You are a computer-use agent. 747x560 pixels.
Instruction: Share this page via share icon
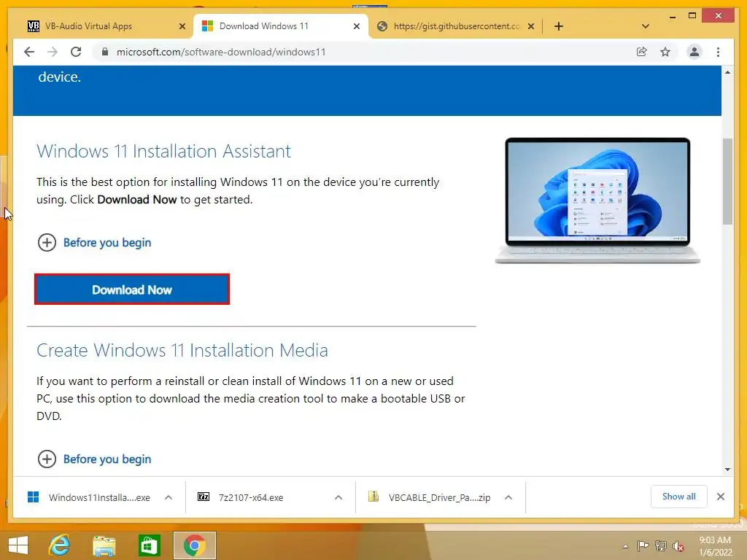pyautogui.click(x=642, y=52)
